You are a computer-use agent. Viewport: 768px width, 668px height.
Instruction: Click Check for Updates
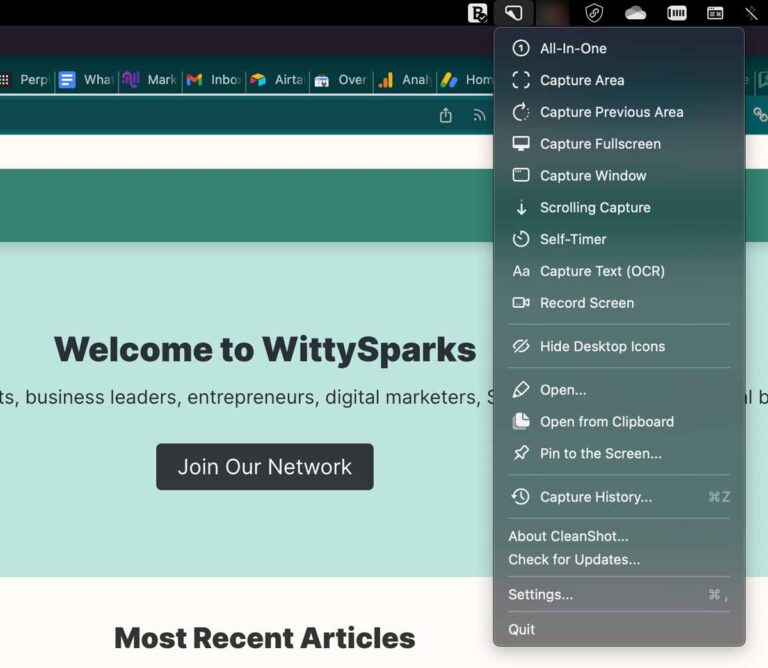[574, 560]
